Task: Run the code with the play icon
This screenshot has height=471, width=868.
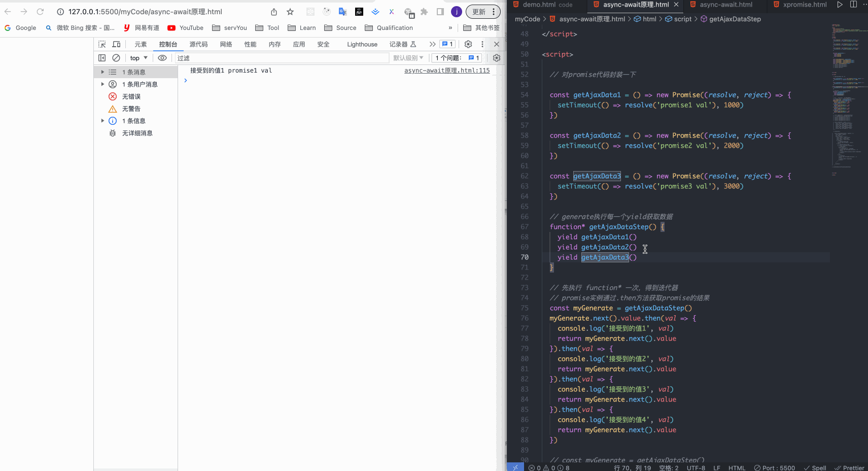Action: pos(840,5)
